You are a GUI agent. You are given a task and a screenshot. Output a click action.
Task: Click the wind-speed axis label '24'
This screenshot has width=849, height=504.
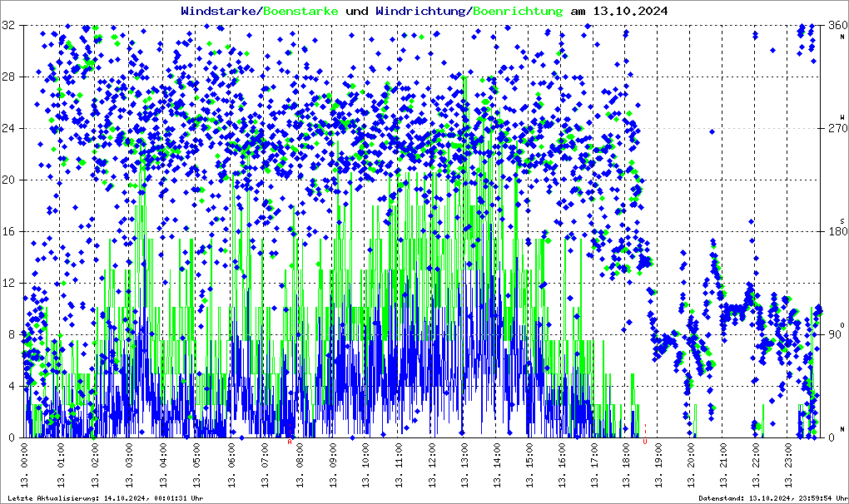pos(8,128)
